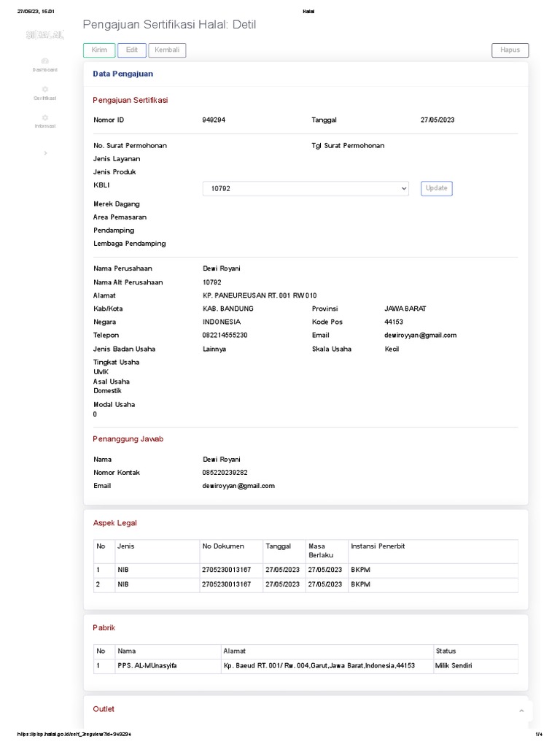Open the Dashboard menu label
The width and height of the screenshot is (560, 747).
(44, 70)
